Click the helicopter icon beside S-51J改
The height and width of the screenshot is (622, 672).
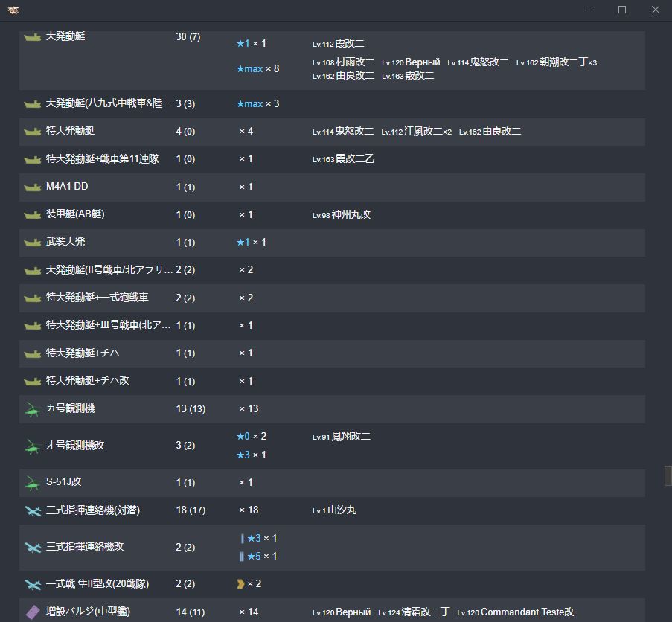pyautogui.click(x=33, y=483)
